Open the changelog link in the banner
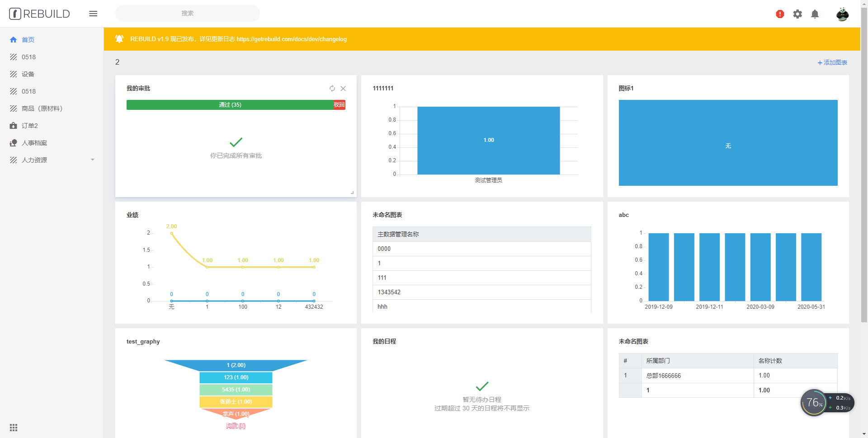 point(291,39)
